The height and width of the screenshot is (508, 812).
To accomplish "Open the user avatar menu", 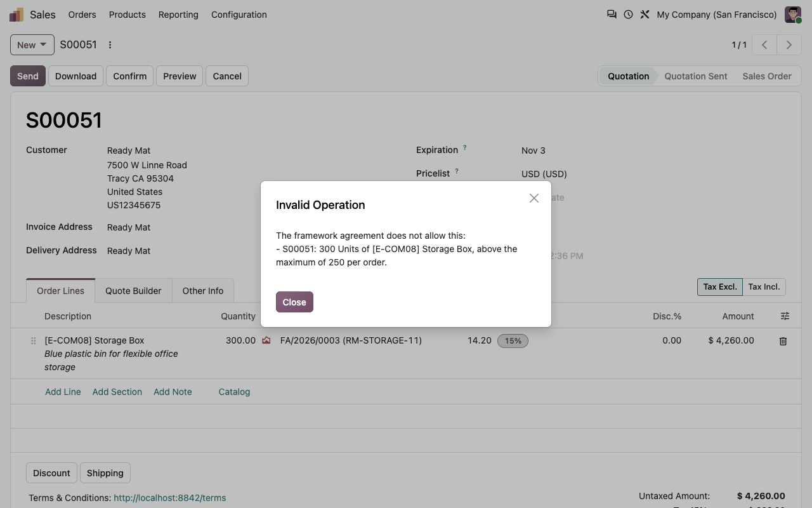I will [793, 14].
